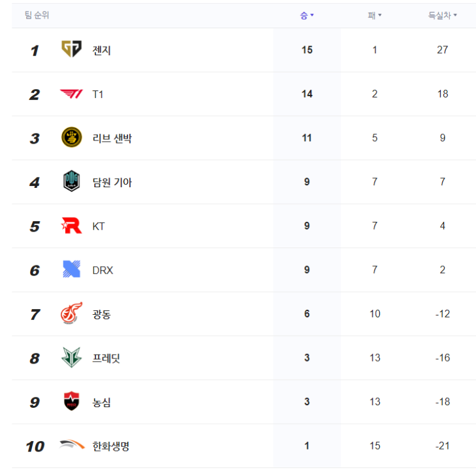Sort standings by 득실차 column
476x470 pixels.
[442, 15]
